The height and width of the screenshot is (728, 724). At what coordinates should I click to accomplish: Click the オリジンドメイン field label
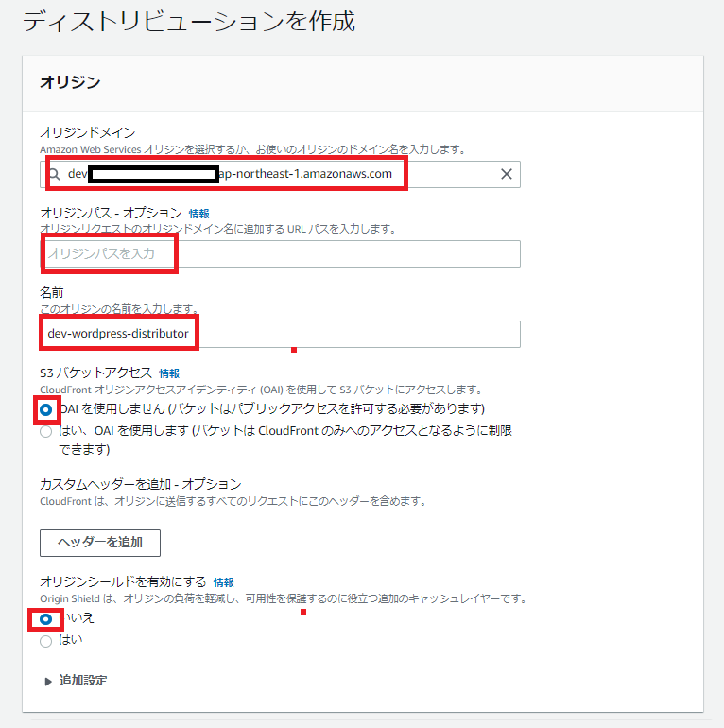point(86,133)
